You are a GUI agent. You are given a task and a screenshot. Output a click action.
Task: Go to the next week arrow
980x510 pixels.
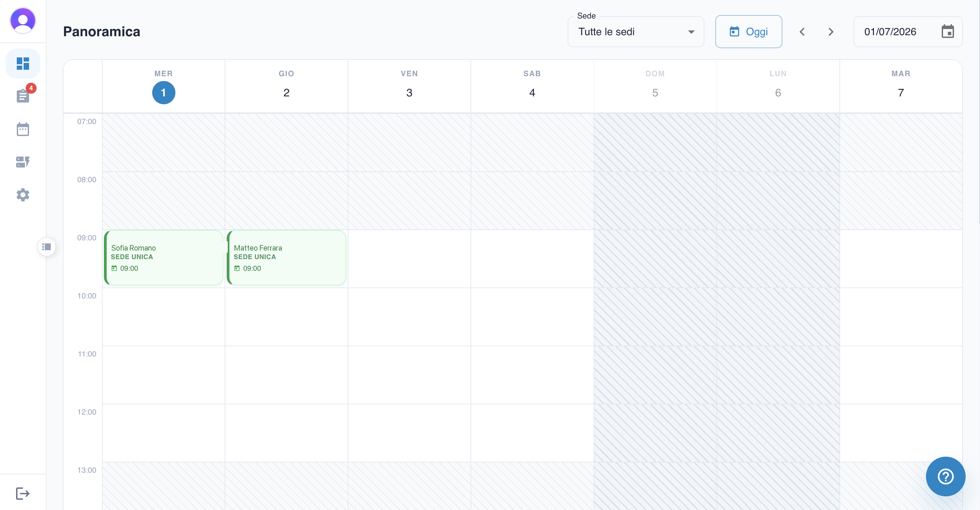(831, 32)
